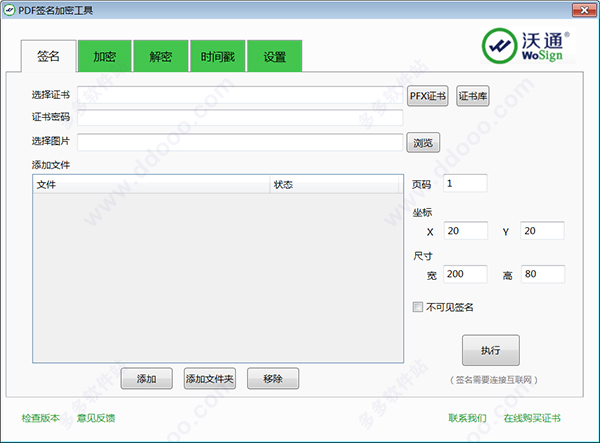Click the 高 height field
Viewport: 600px width, 443px height.
click(x=543, y=274)
